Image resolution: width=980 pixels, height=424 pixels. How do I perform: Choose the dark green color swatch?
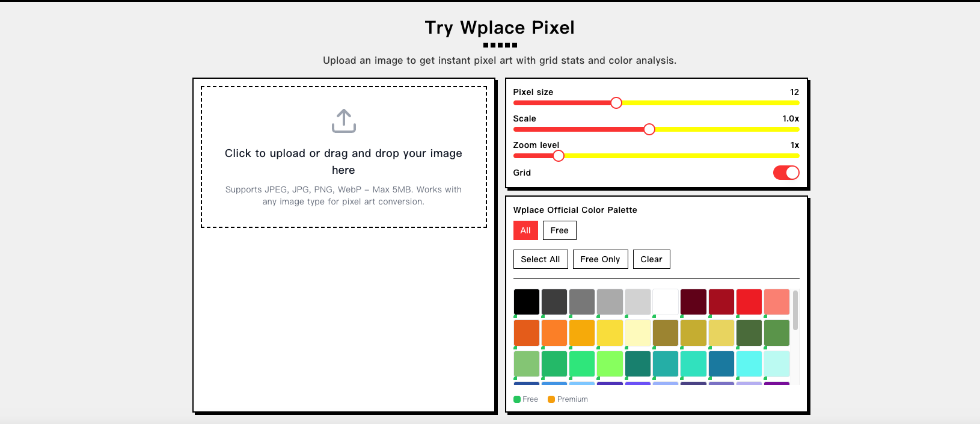(749, 333)
